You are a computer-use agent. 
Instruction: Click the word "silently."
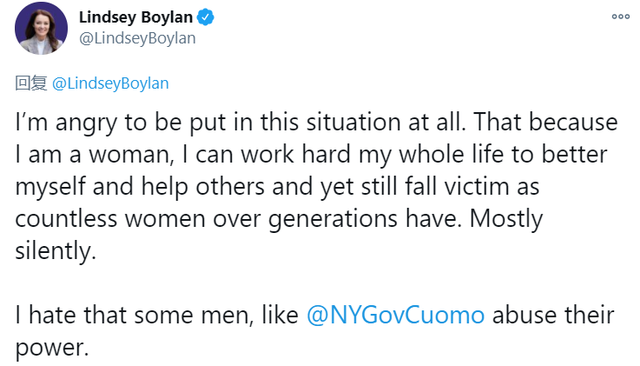pyautogui.click(x=56, y=251)
